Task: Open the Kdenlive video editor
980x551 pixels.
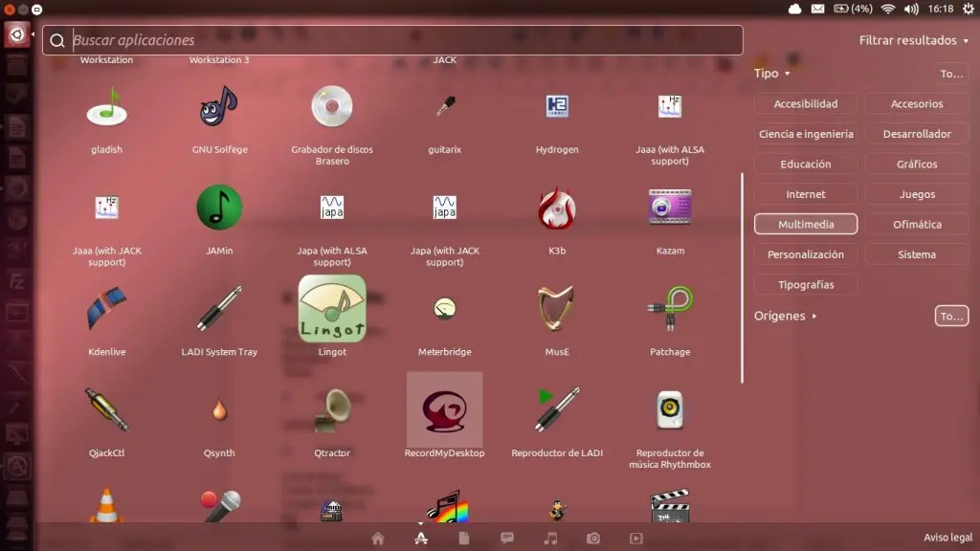Action: pos(107,309)
